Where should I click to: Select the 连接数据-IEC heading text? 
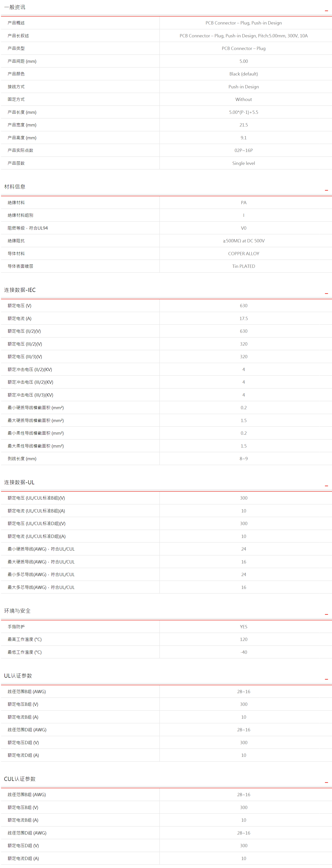coord(20,290)
